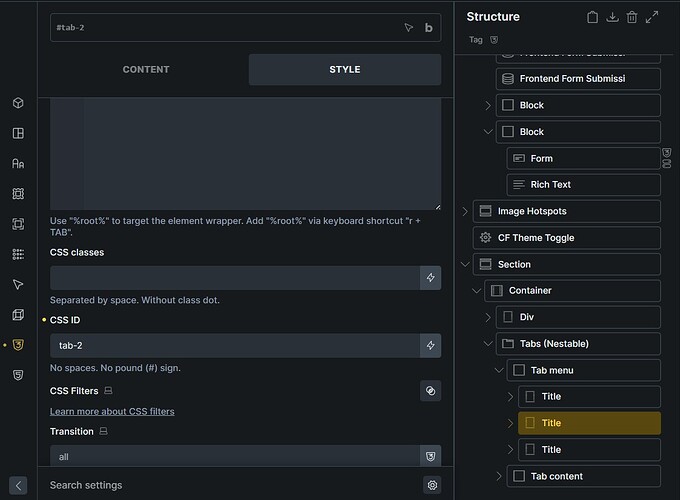Click the download icon in Structure panel
The image size is (680, 500).
613,17
